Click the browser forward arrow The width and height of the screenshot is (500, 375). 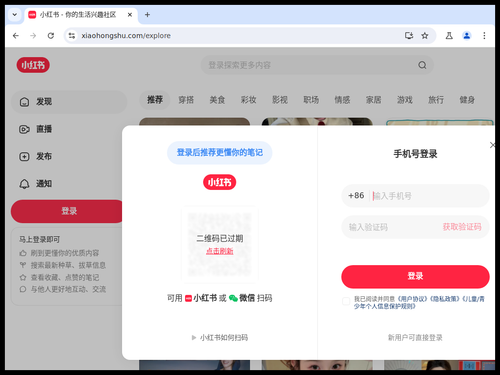33,36
